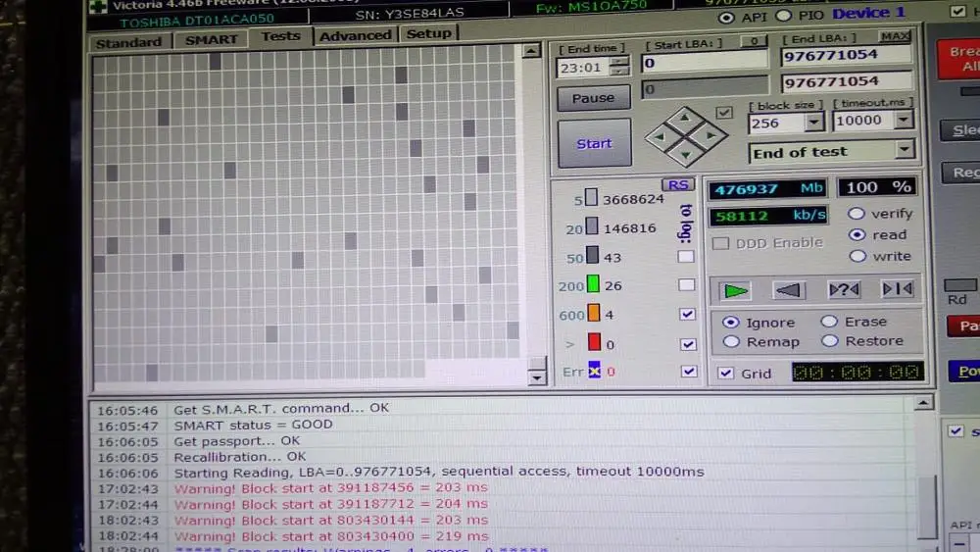The image size is (980, 552).
Task: Toggle the checkbox beside the navigation diamond
Action: pos(724,113)
